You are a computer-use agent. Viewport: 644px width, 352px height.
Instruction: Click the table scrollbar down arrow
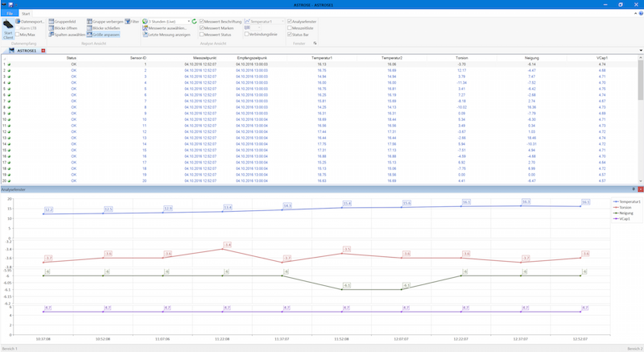640,181
